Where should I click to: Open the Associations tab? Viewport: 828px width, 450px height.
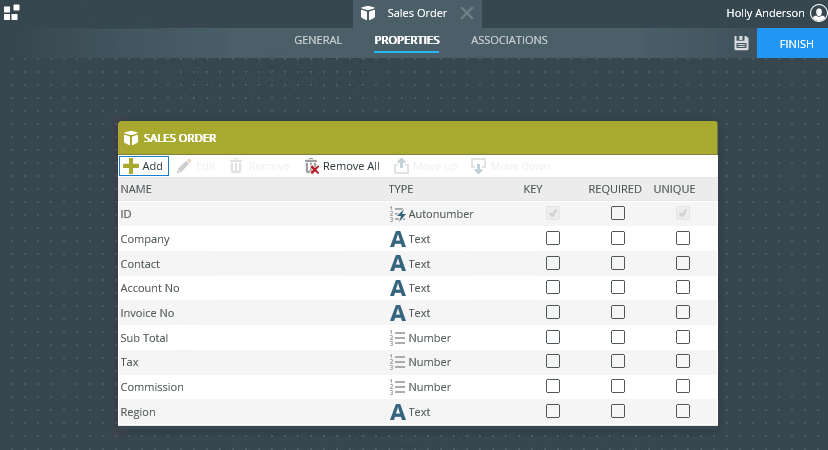click(509, 41)
